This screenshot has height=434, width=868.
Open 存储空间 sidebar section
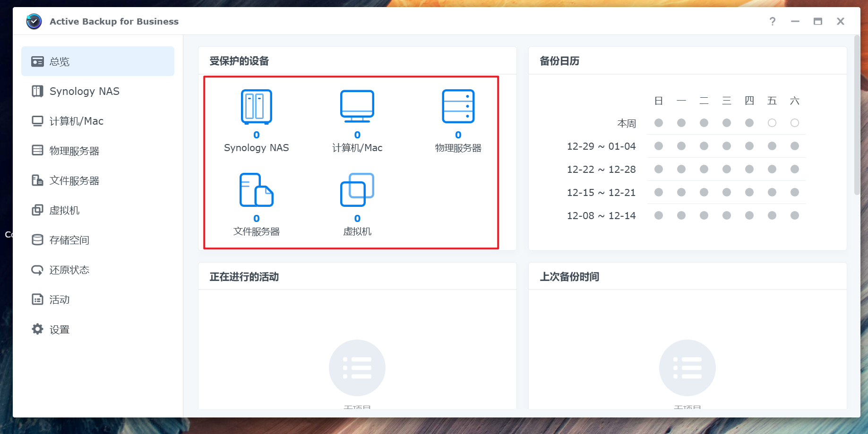(98, 240)
